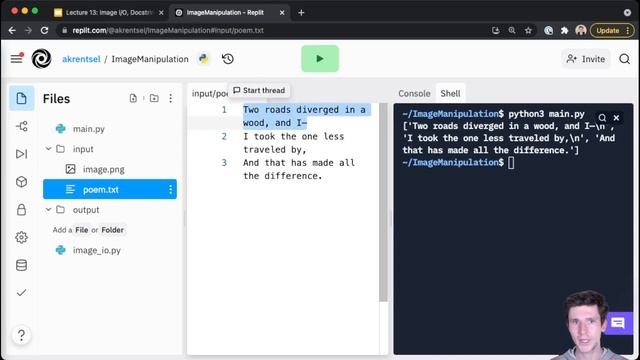Select the output folder row
The width and height of the screenshot is (640, 360).
[x=110, y=210]
